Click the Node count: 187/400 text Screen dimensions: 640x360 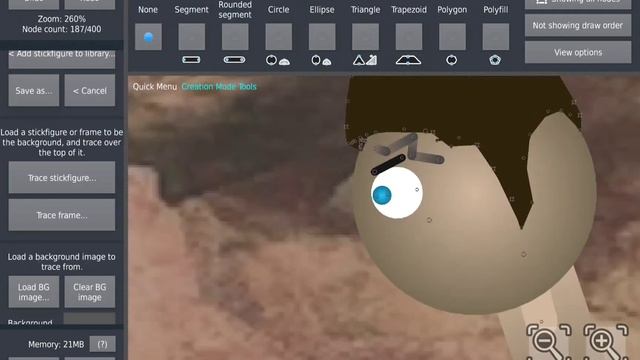pos(62,29)
